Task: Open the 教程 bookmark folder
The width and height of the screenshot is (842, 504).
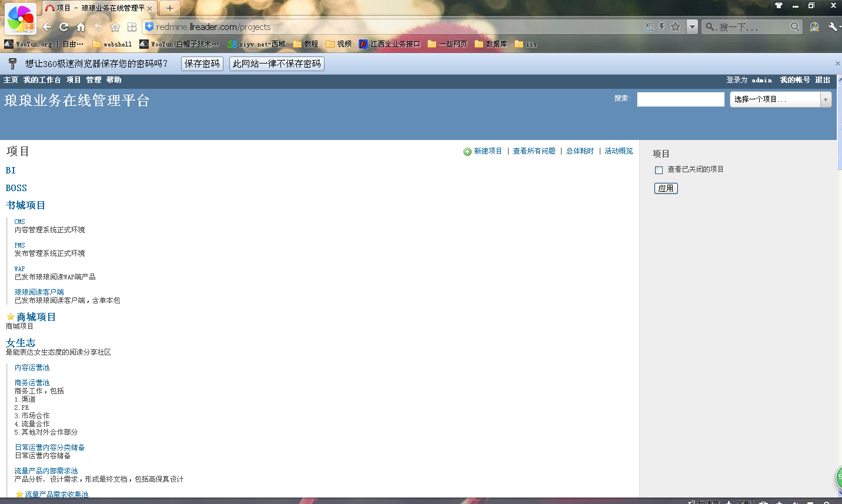Action: (x=305, y=44)
